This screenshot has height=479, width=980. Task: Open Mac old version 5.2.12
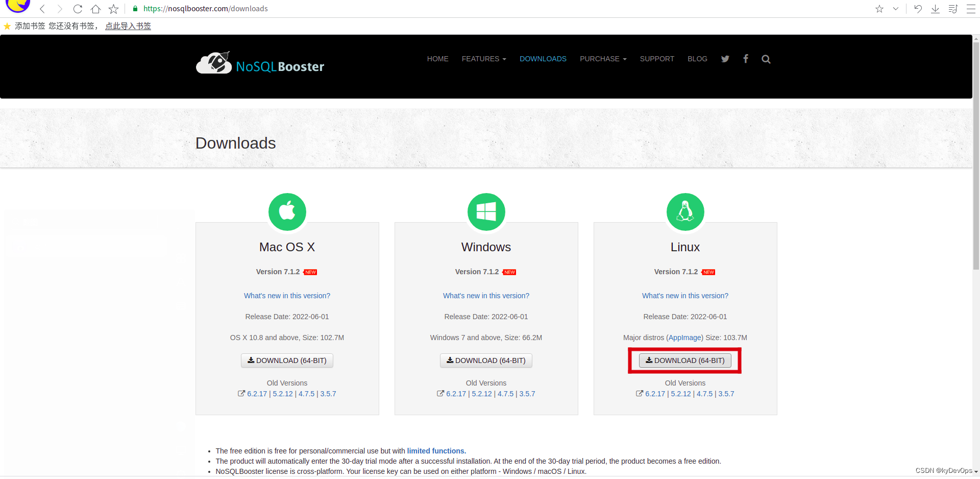tap(283, 394)
